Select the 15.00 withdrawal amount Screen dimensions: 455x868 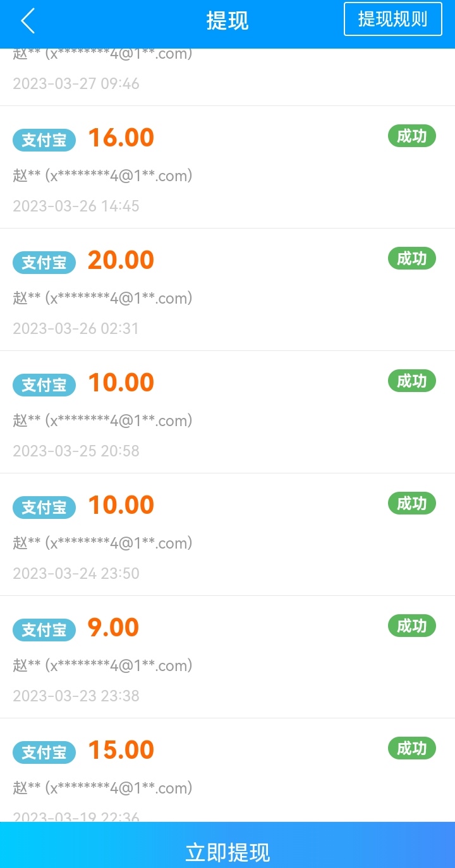pyautogui.click(x=121, y=750)
